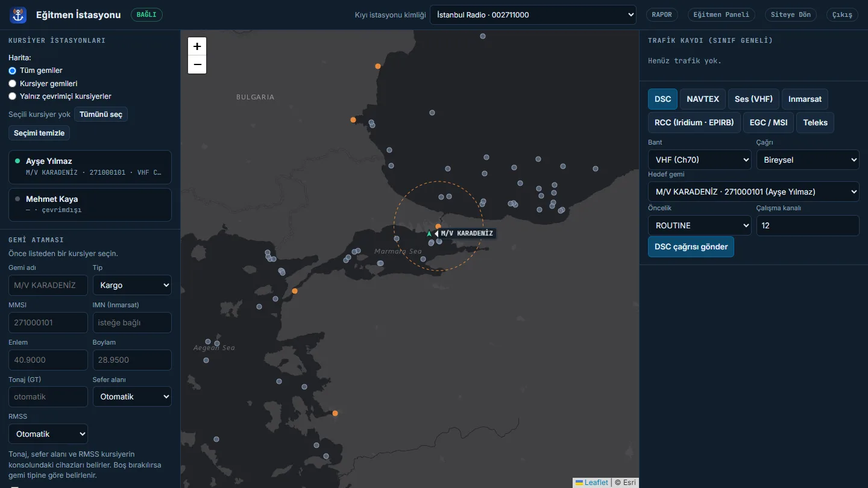Select the Kursiyer gemileri radio button

(x=12, y=84)
